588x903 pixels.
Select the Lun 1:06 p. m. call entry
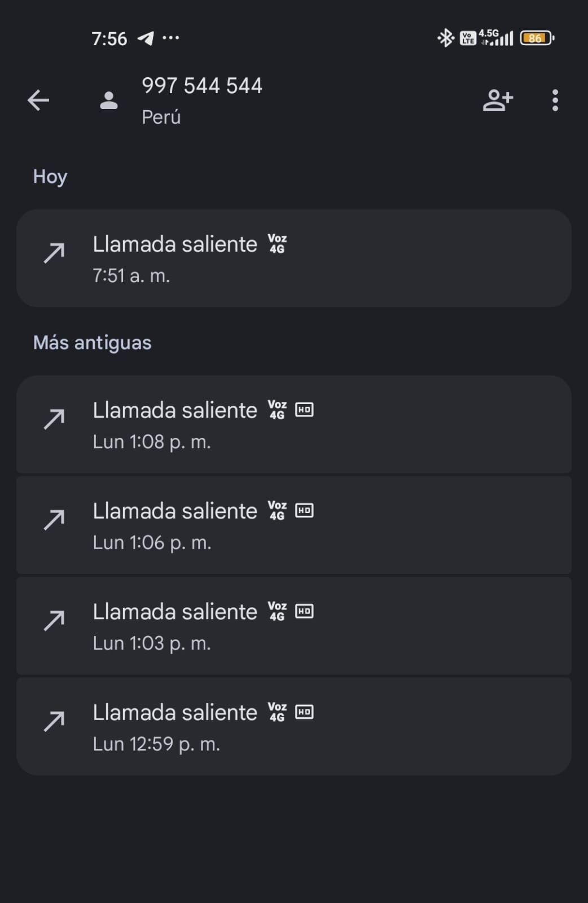pos(293,525)
